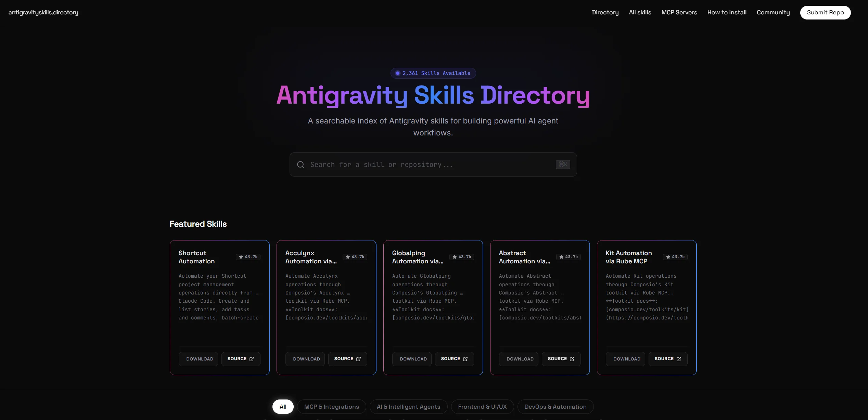
Task: Click the ⌘K shortcut badge in search bar
Action: [x=562, y=165]
